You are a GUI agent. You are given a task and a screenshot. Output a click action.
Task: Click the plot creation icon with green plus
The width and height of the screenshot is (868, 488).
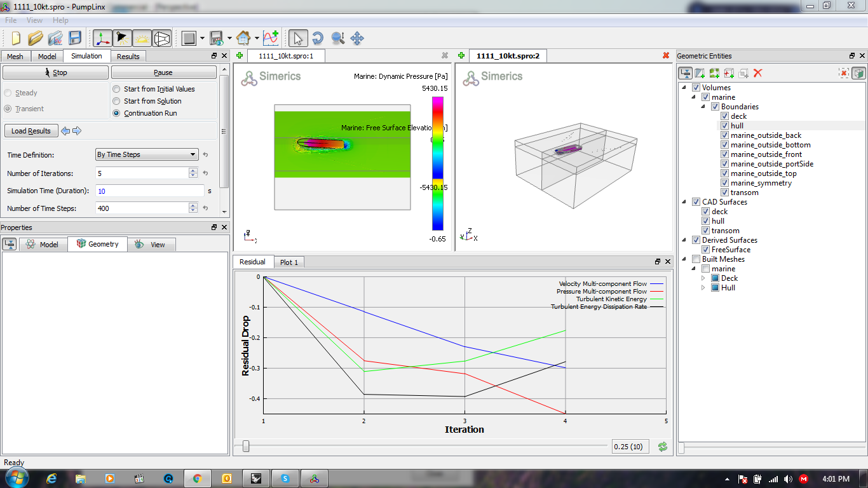pyautogui.click(x=271, y=38)
